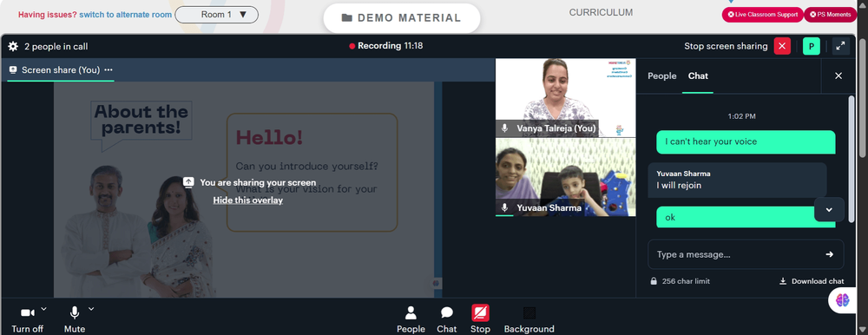The width and height of the screenshot is (868, 335).
Task: Click the 'I will rejoin' message
Action: (x=737, y=180)
